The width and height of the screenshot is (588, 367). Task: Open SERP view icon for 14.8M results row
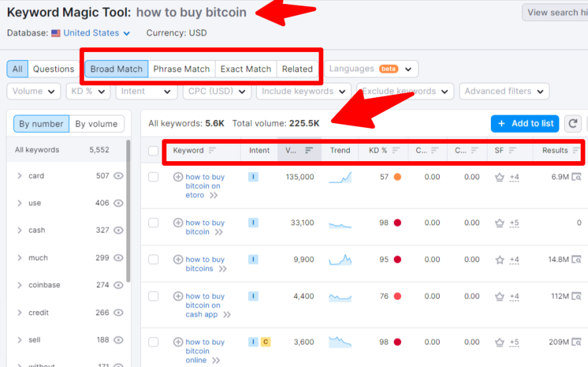(577, 260)
